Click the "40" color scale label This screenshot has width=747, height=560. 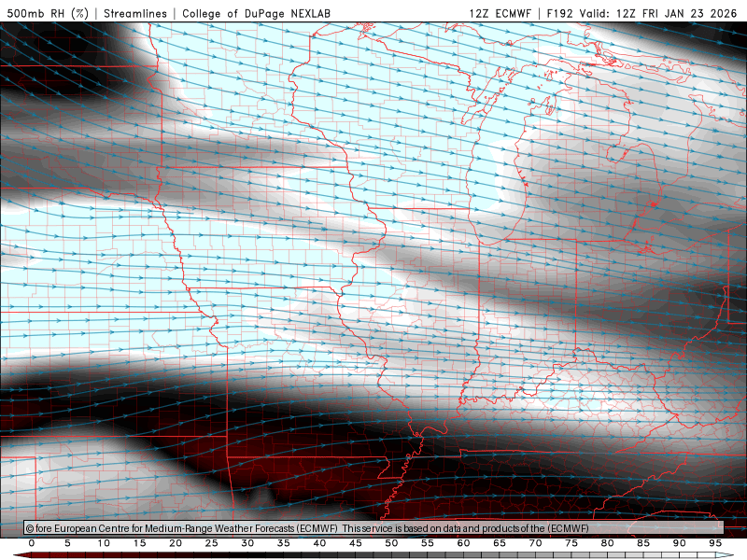(319, 543)
